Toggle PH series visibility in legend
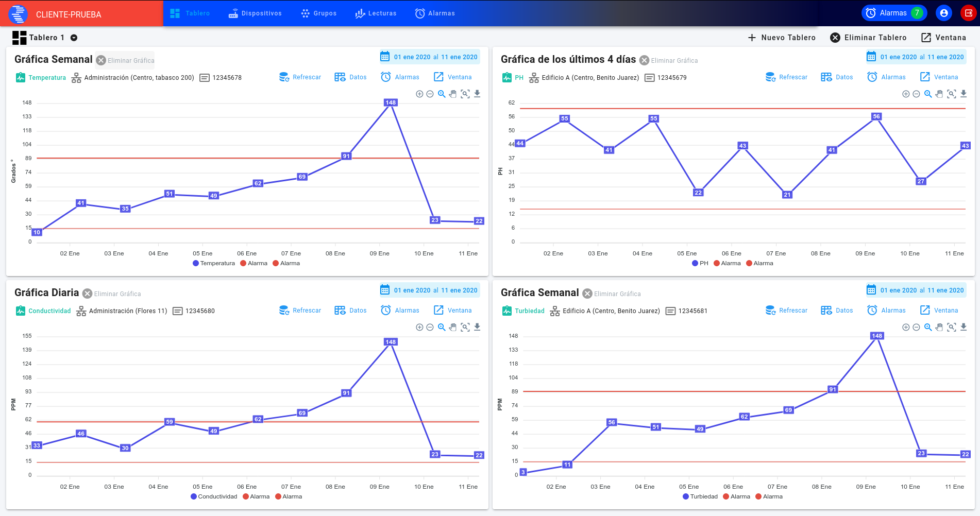The image size is (980, 516). pos(700,263)
